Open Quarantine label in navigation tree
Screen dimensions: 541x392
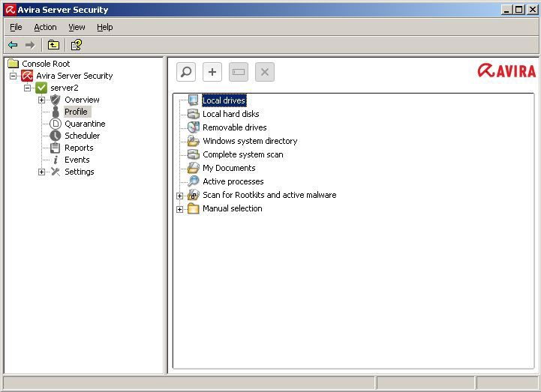(x=85, y=124)
